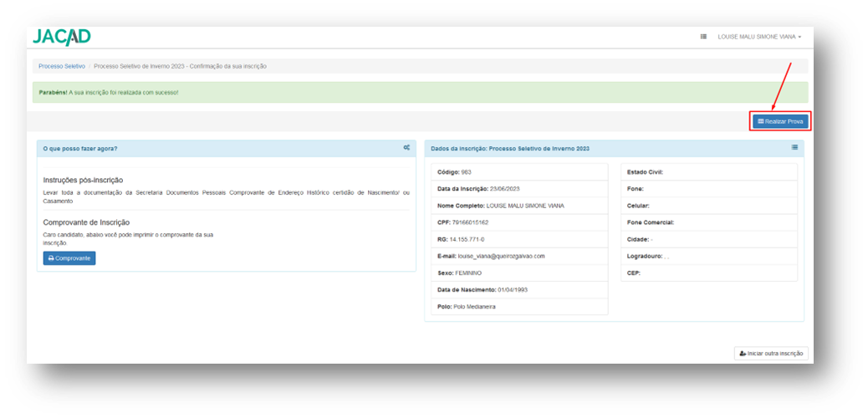Click the CEP: row
Viewport: 868px width, 418px height.
[709, 273]
